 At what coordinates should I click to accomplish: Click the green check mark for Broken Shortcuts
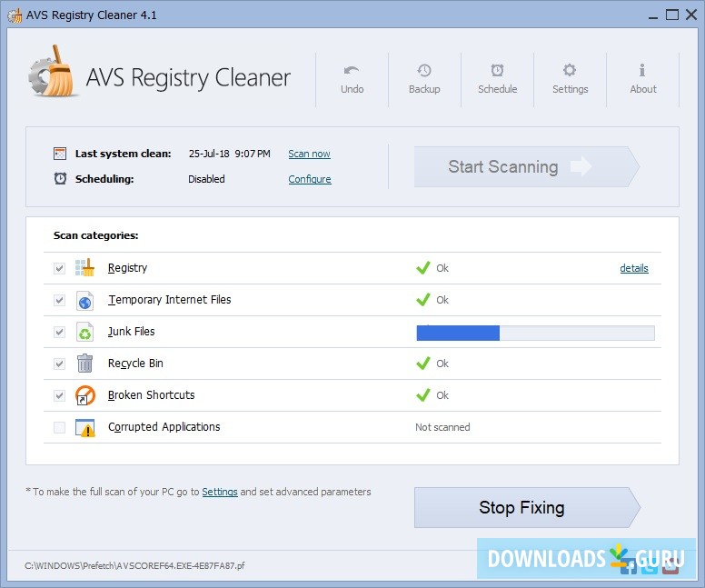pyautogui.click(x=423, y=395)
